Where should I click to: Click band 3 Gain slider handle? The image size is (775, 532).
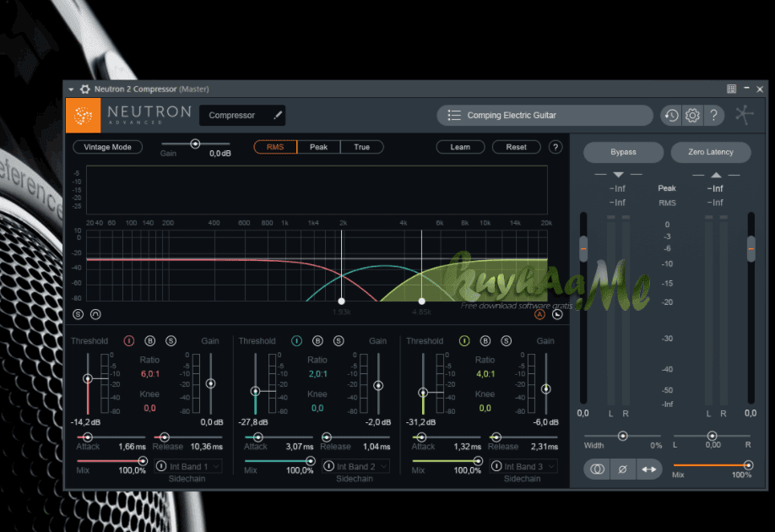tap(545, 389)
